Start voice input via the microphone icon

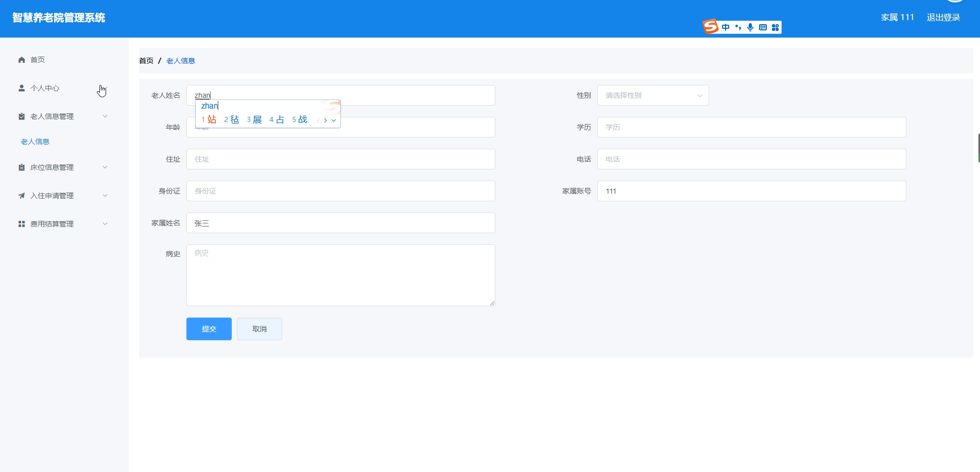pos(750,27)
